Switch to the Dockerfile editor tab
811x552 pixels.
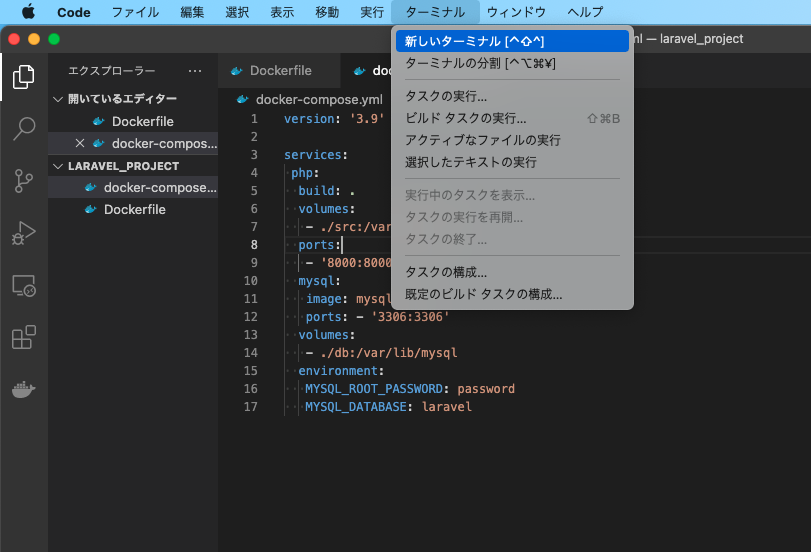pos(279,71)
